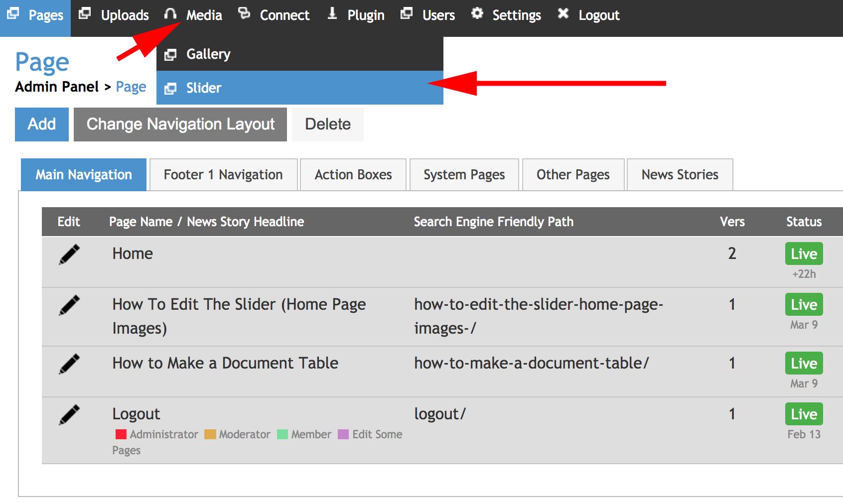Edit "How to Make a Document Table" page

click(70, 363)
